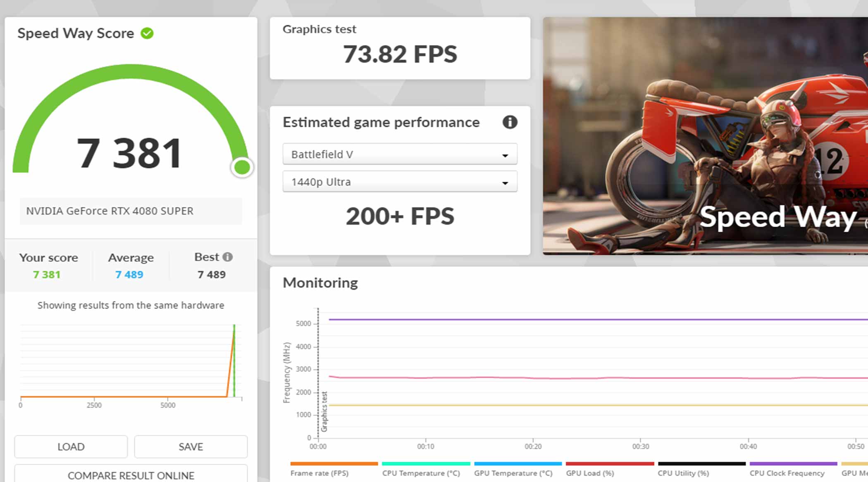Click the 200+ FPS estimated performance value
This screenshot has width=868, height=482.
click(x=400, y=216)
